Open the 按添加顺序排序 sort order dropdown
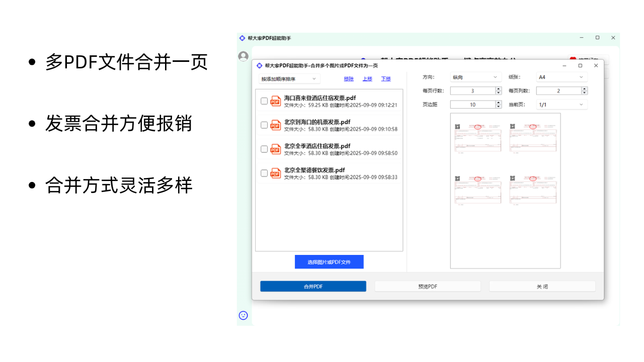This screenshot has width=644, height=362. click(x=289, y=78)
